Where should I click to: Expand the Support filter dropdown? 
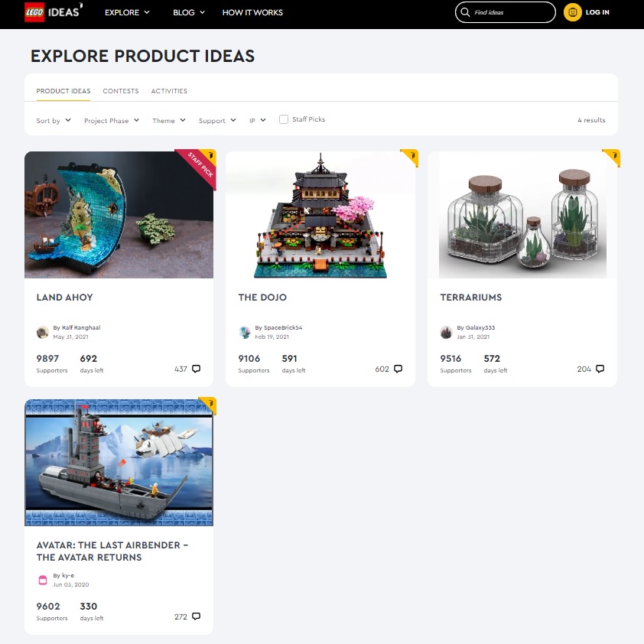coord(217,120)
